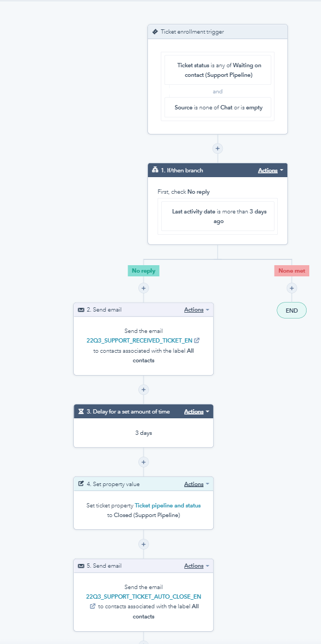Screen dimensions: 321x644
Task: Expand Actions on the delay step
Action: pyautogui.click(x=193, y=411)
